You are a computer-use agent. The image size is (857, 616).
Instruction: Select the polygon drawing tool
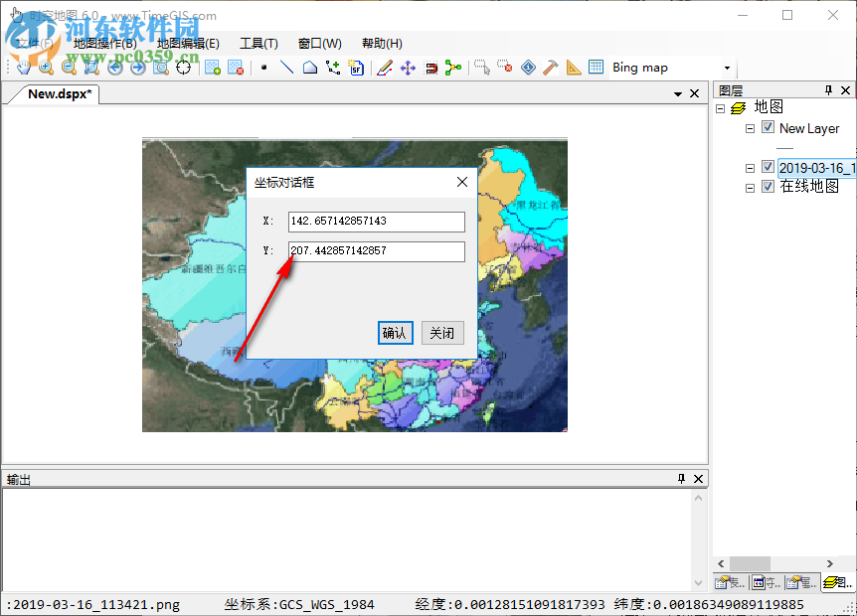point(310,67)
